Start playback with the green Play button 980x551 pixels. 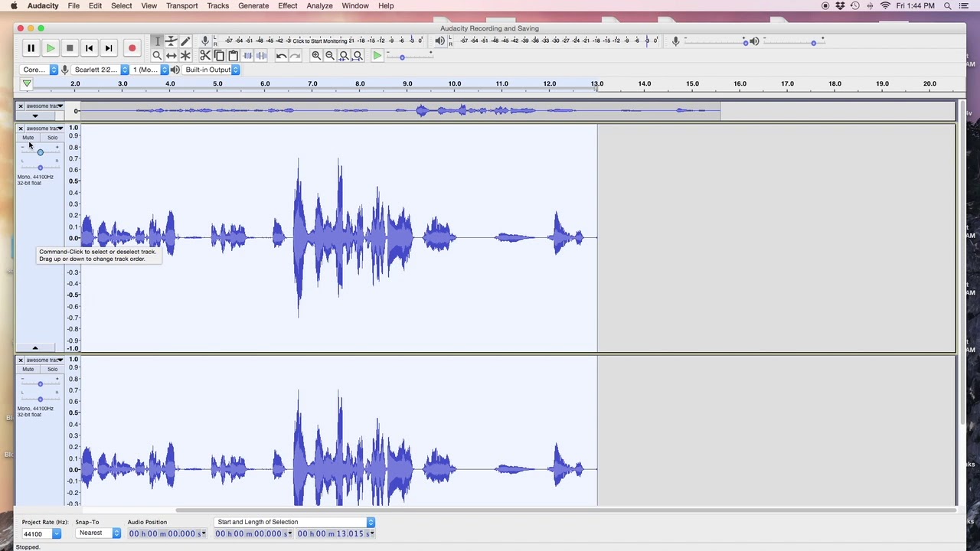pyautogui.click(x=50, y=48)
